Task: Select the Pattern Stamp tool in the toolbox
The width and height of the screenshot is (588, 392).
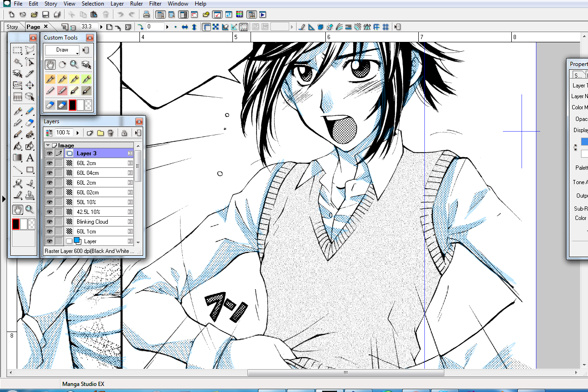Action: [x=30, y=195]
